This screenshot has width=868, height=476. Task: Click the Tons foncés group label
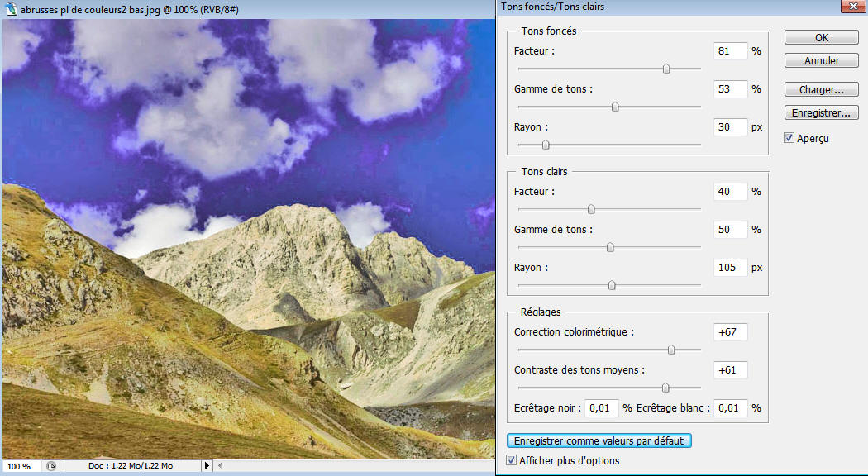pos(549,31)
